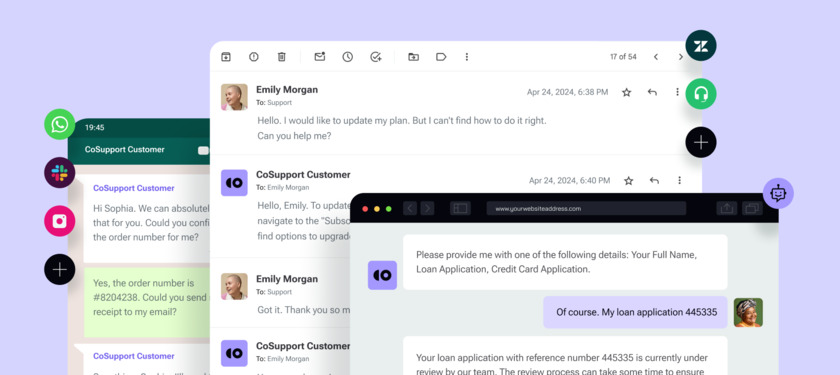The image size is (840, 375).
Task: Click the browser share icon
Action: pyautogui.click(x=726, y=208)
